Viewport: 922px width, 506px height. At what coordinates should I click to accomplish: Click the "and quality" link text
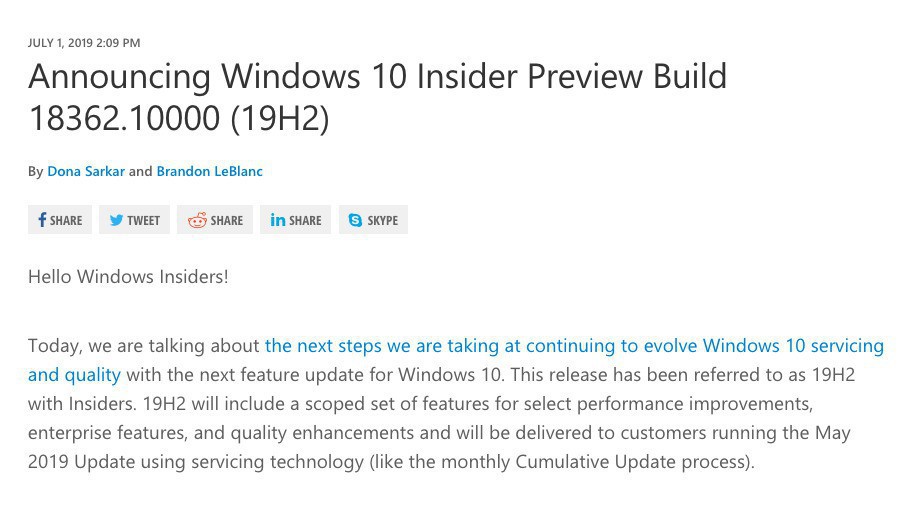(74, 375)
